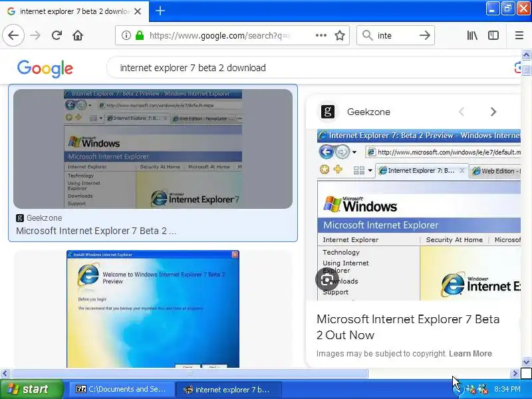
Task: Go to the previous image in preview
Action: 462,112
